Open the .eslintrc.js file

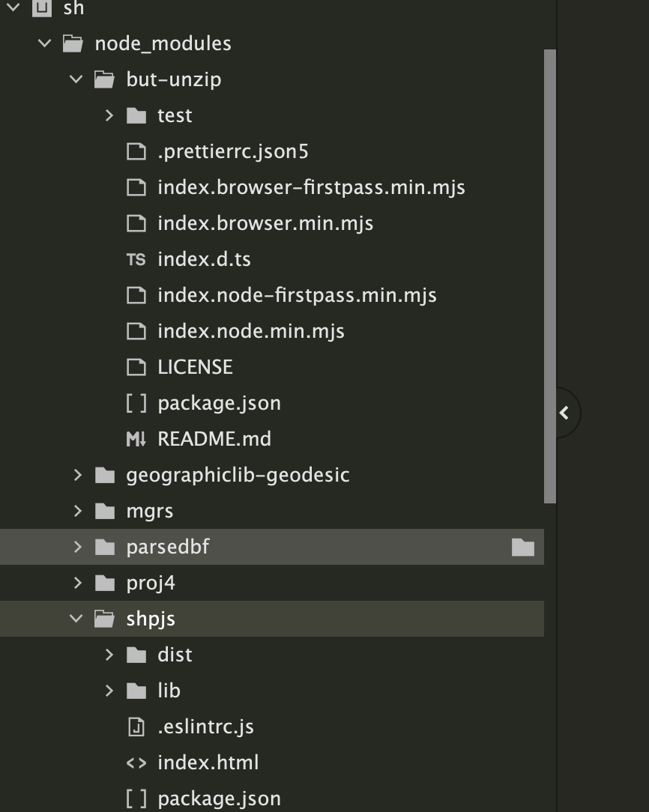coord(206,727)
